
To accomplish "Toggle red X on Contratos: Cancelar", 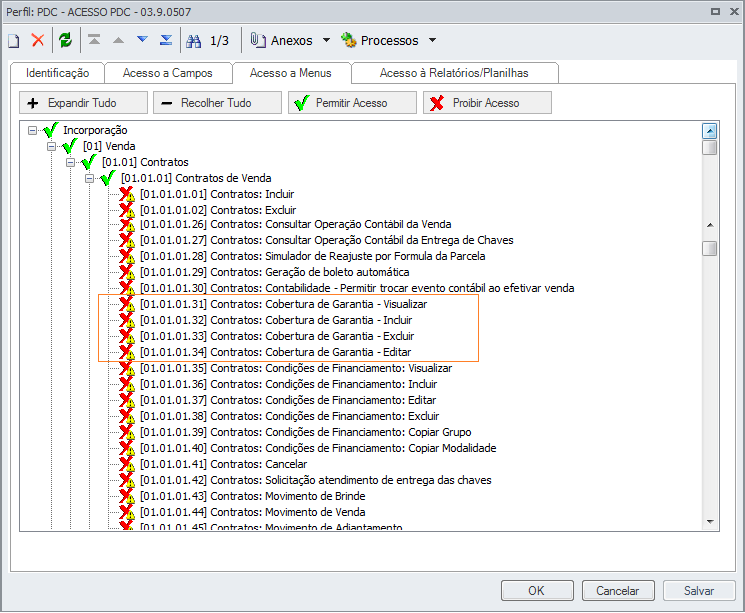I will point(127,464).
